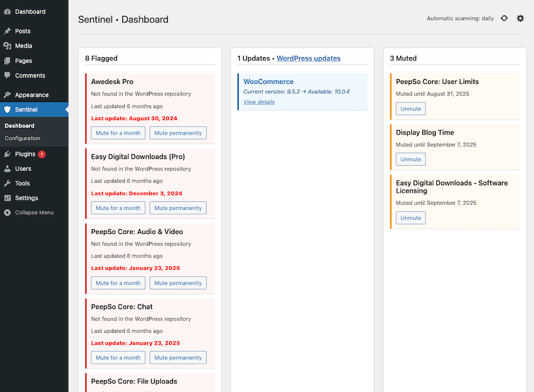The width and height of the screenshot is (534, 392).
Task: Click 'Muted until August 31, 2025' text
Action: pyautogui.click(x=433, y=93)
